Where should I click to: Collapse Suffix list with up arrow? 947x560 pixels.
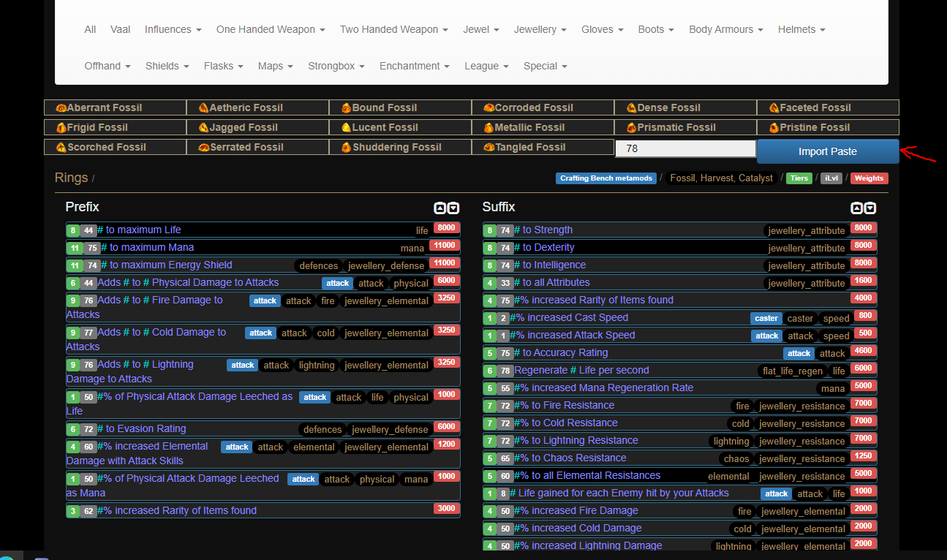856,208
